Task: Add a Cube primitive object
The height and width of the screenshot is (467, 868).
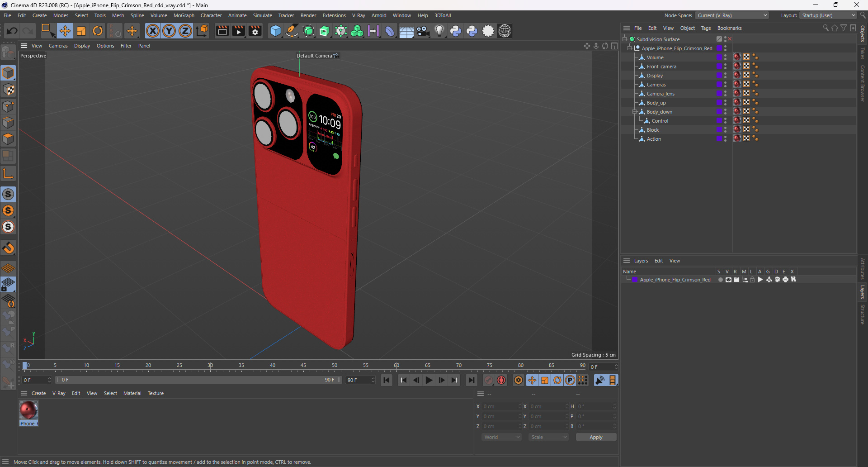Action: tap(275, 31)
